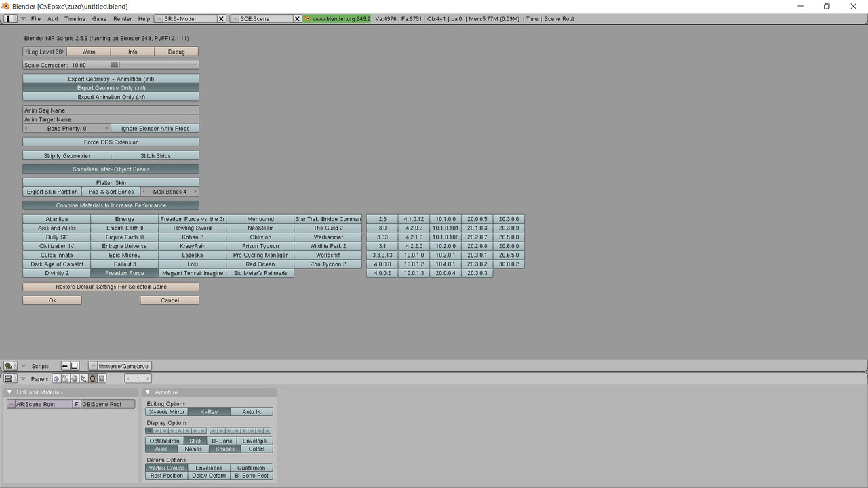Open the Game menu

[x=99, y=19]
